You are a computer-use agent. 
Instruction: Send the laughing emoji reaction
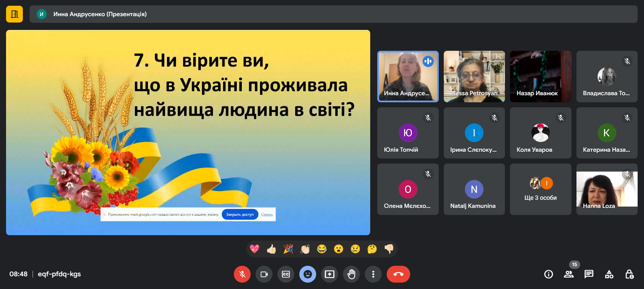(322, 249)
